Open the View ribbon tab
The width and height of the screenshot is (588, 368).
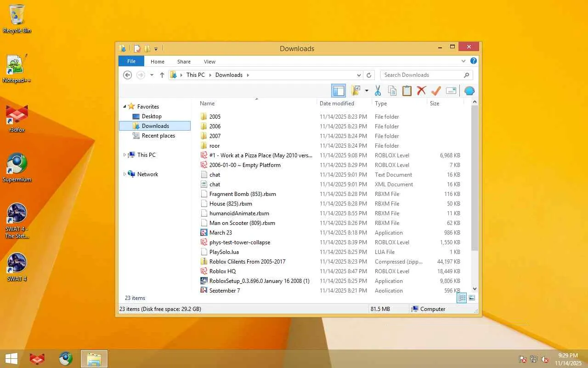click(209, 62)
